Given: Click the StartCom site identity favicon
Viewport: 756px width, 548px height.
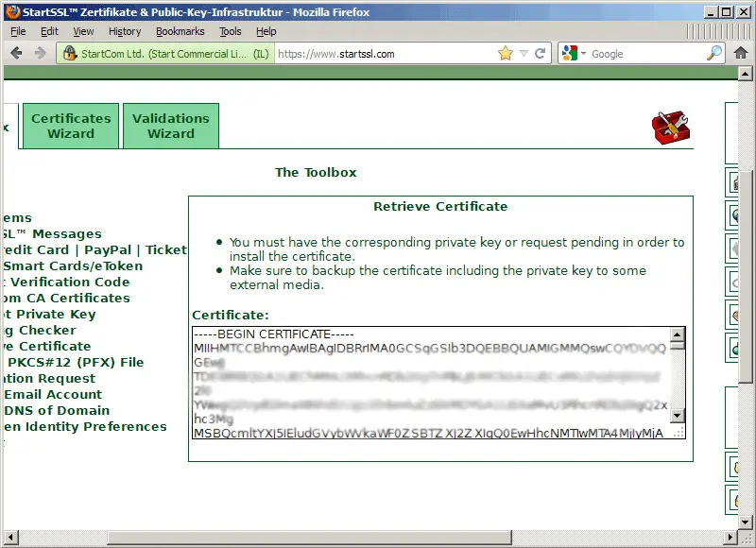Looking at the screenshot, I should 70,54.
